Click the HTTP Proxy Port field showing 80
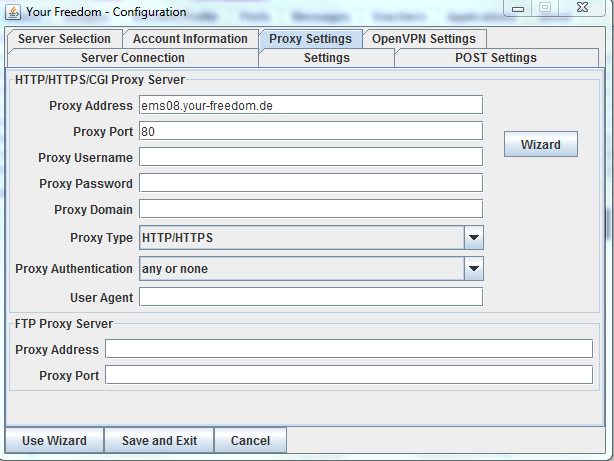614x461 pixels. [311, 131]
